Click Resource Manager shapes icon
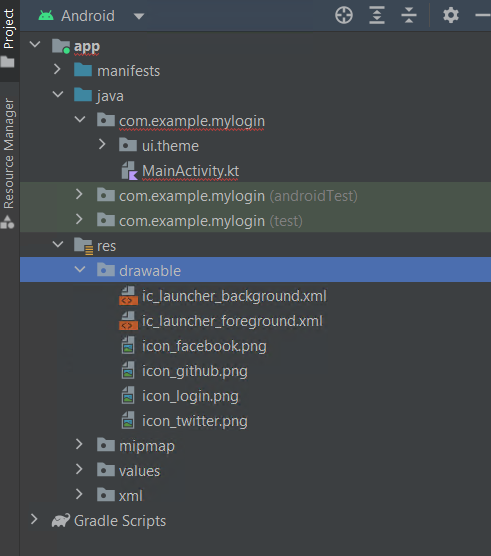 [8, 222]
